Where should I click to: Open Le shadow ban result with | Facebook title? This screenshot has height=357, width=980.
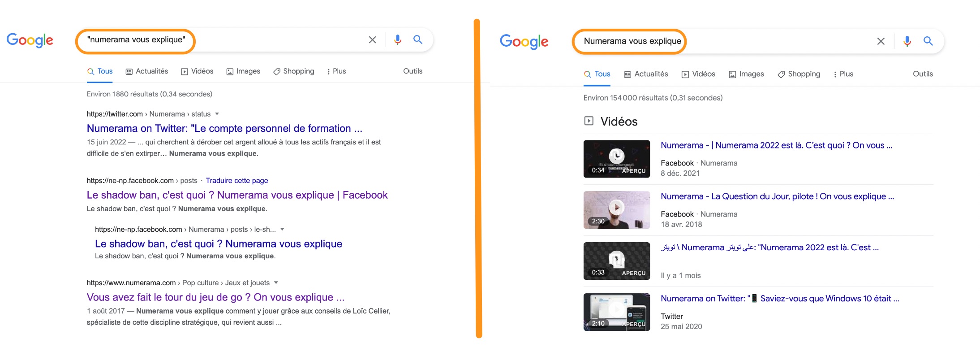pyautogui.click(x=237, y=195)
